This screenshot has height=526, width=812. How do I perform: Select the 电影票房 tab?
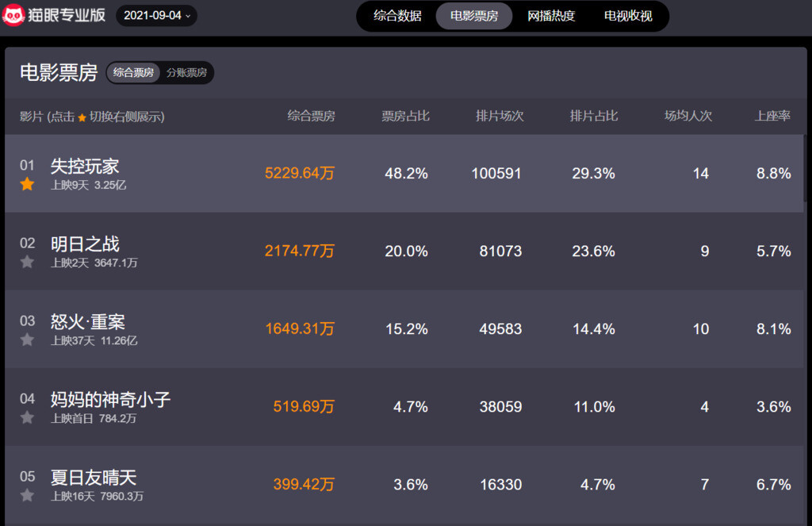474,16
